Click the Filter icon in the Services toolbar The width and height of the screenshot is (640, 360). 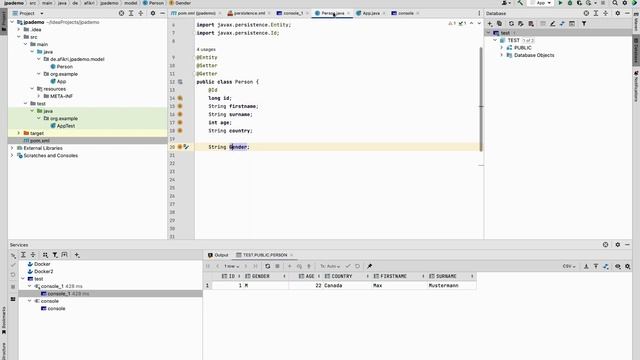pos(55,255)
